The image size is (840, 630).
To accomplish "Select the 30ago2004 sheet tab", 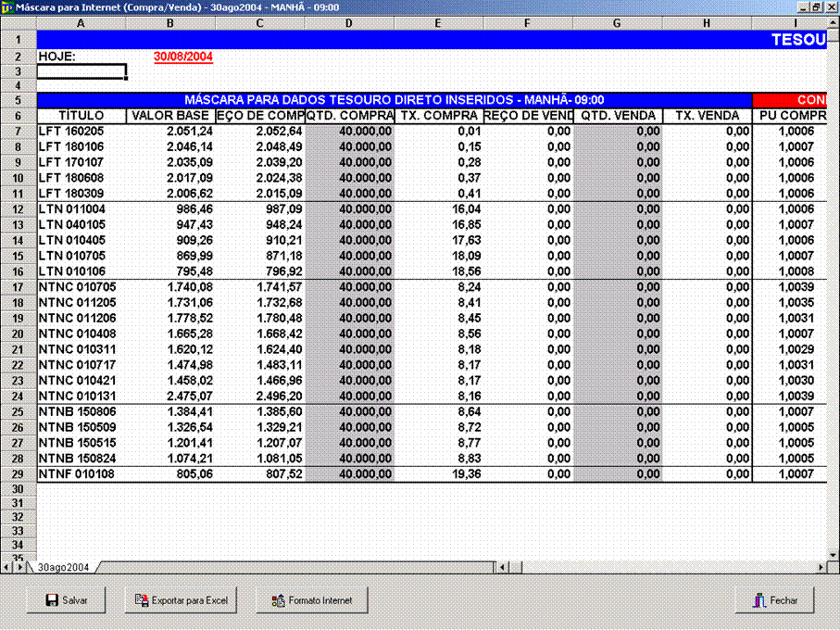I will 63,566.
